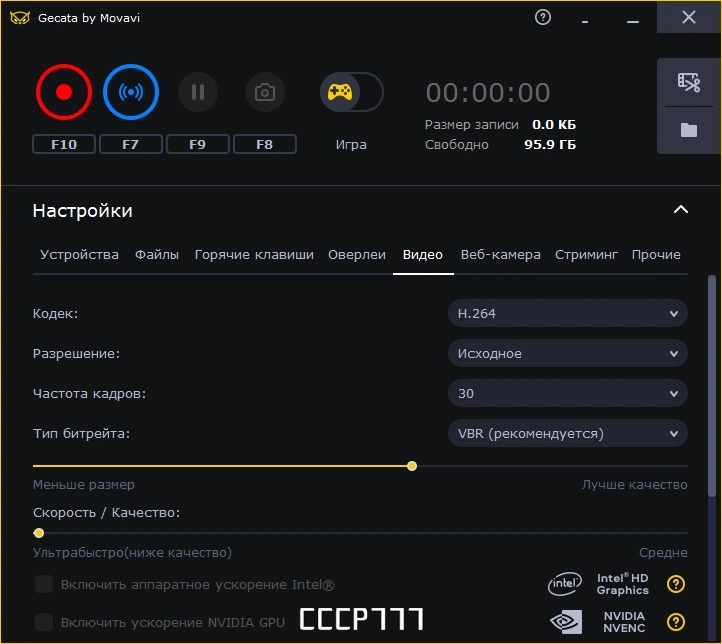Collapse the Настройки settings panel

[681, 210]
